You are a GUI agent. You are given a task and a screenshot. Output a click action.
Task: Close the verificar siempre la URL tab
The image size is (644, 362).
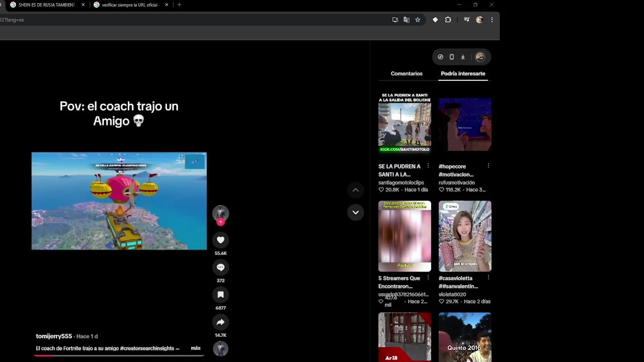(167, 5)
